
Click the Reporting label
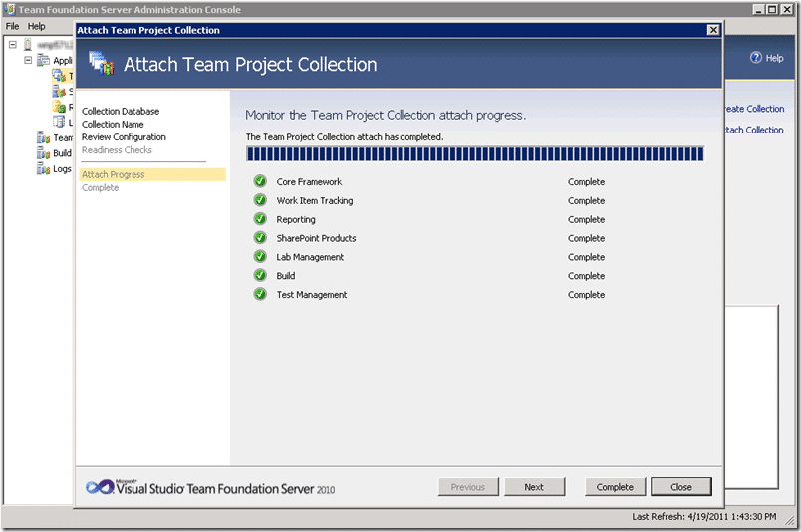296,220
